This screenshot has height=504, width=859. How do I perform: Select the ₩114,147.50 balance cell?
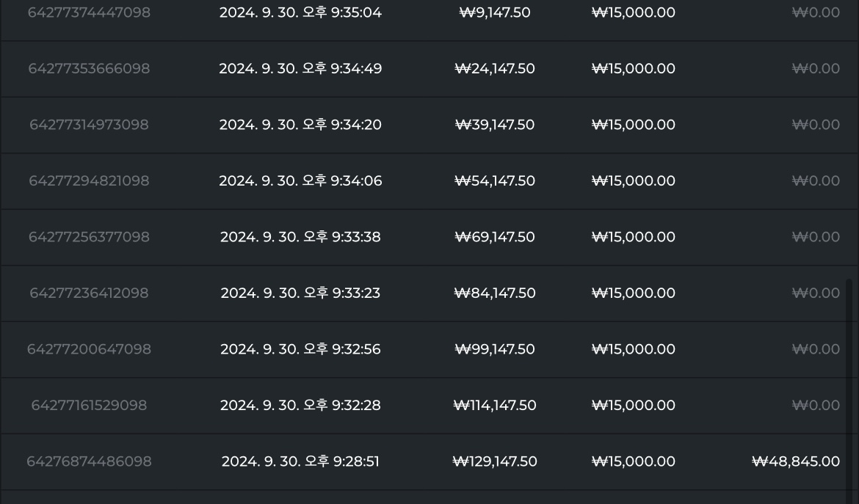click(x=495, y=406)
